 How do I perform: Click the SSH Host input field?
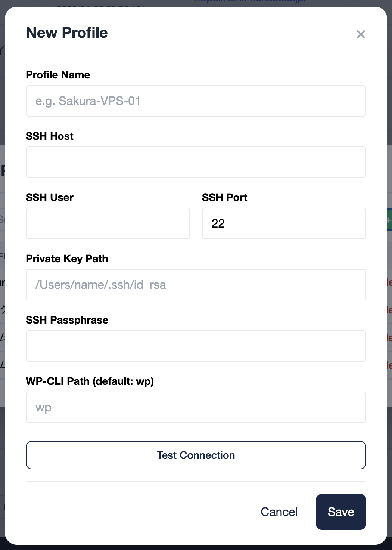coord(196,162)
